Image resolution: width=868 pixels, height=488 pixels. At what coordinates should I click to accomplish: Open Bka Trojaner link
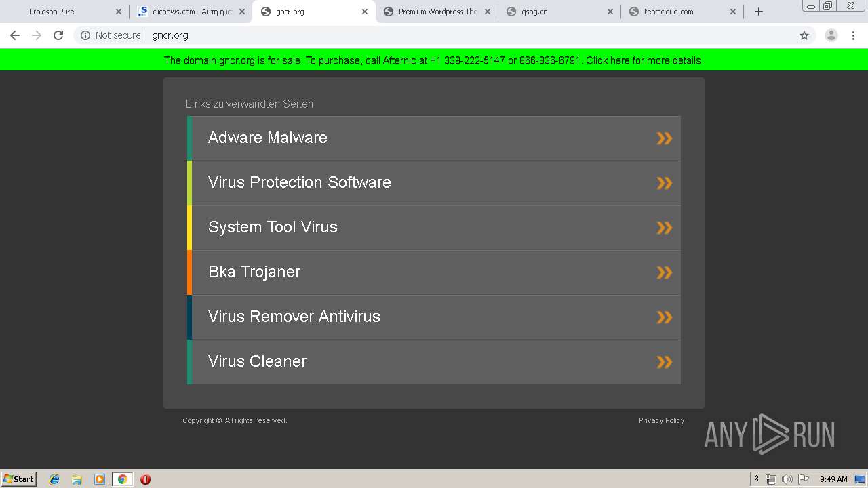(x=434, y=272)
